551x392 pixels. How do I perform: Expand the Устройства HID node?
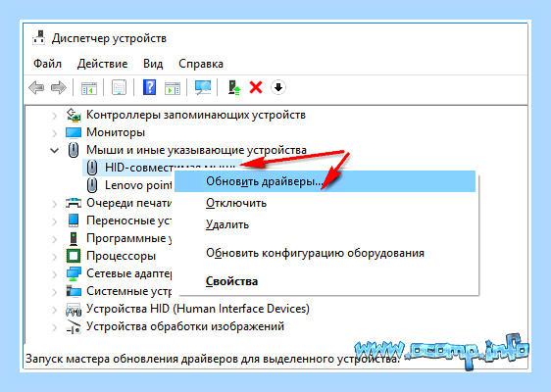coord(55,310)
